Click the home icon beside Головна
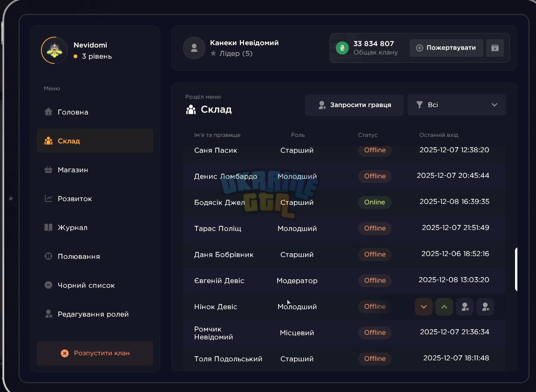Screen dimensions: 536x392 click(x=48, y=112)
